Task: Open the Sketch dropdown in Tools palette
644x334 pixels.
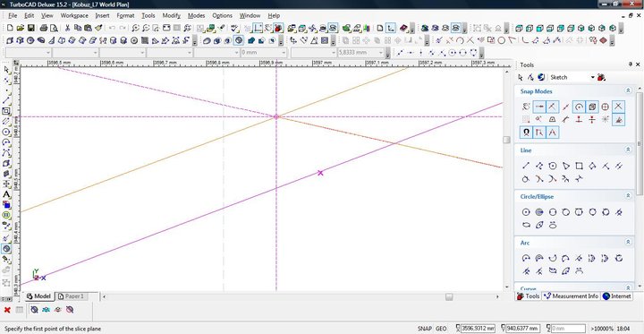Action: 593,77
